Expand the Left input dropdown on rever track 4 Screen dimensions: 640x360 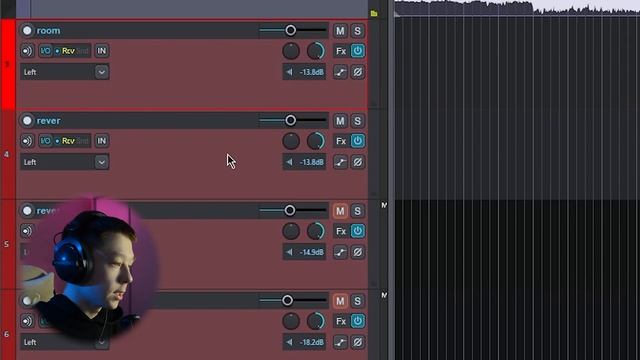[101, 162]
